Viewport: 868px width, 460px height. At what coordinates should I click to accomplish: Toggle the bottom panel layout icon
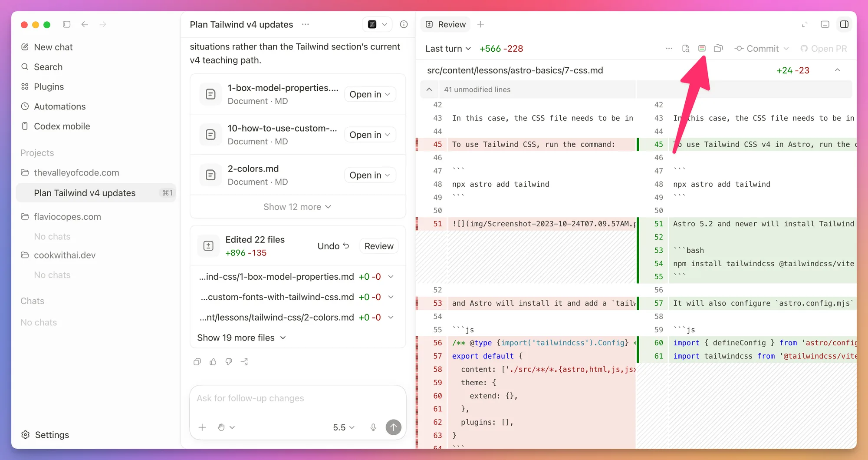825,24
